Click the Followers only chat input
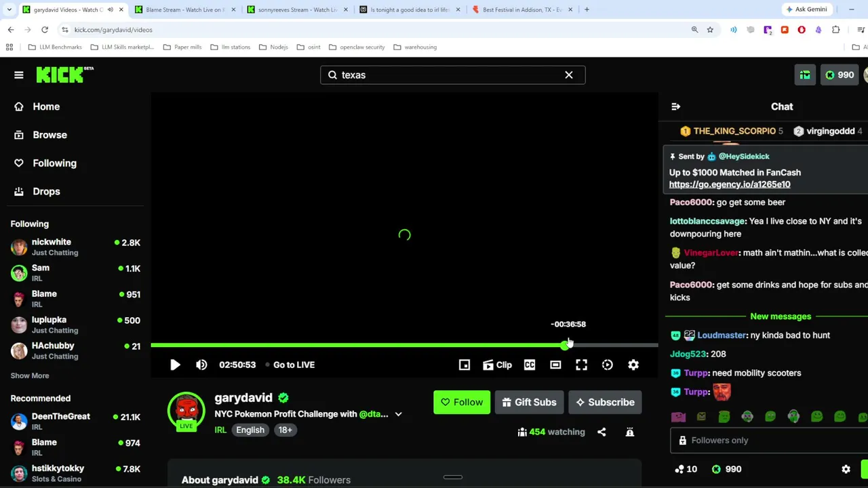 pyautogui.click(x=769, y=441)
